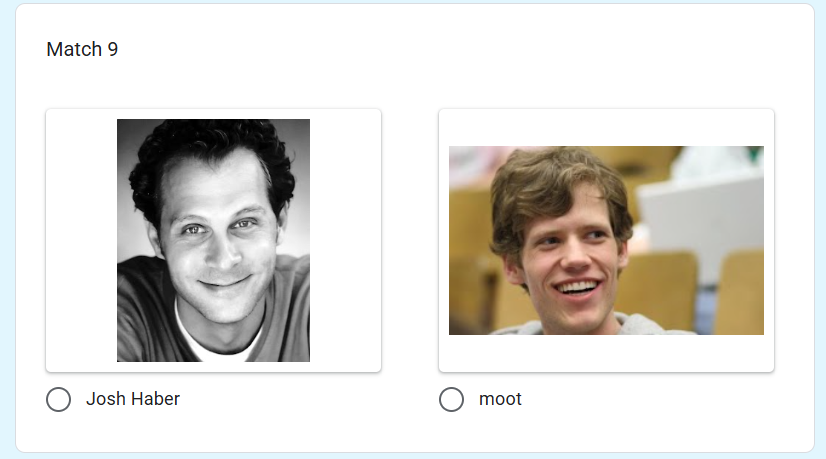Click the 'moot' option label text
Viewport: 826px width, 459px height.
pos(500,399)
